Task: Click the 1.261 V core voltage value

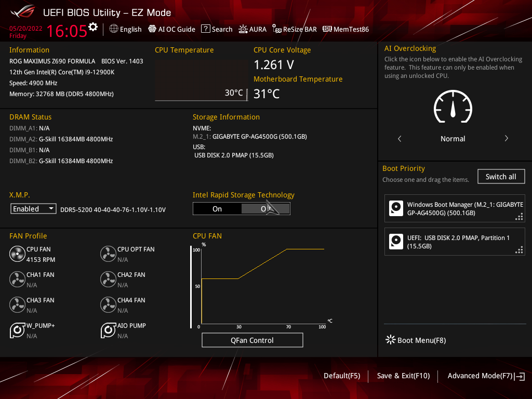Action: pyautogui.click(x=274, y=64)
